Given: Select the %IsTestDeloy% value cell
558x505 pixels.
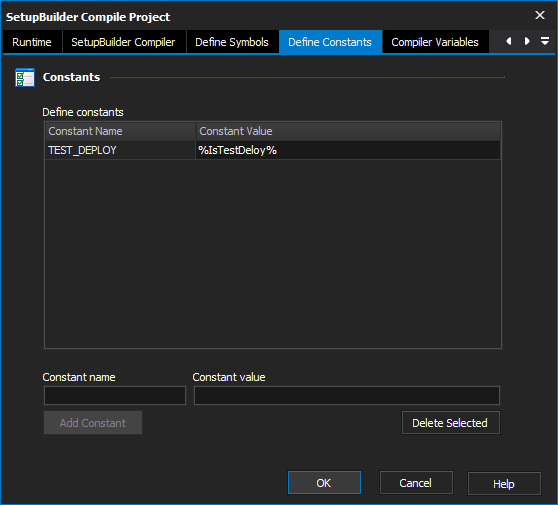Looking at the screenshot, I should pyautogui.click(x=348, y=150).
